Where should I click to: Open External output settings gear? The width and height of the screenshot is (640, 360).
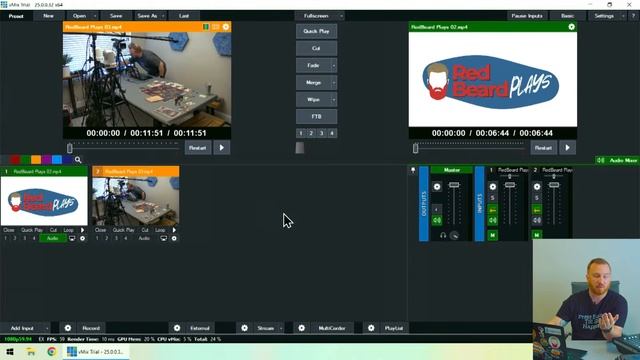tap(177, 328)
